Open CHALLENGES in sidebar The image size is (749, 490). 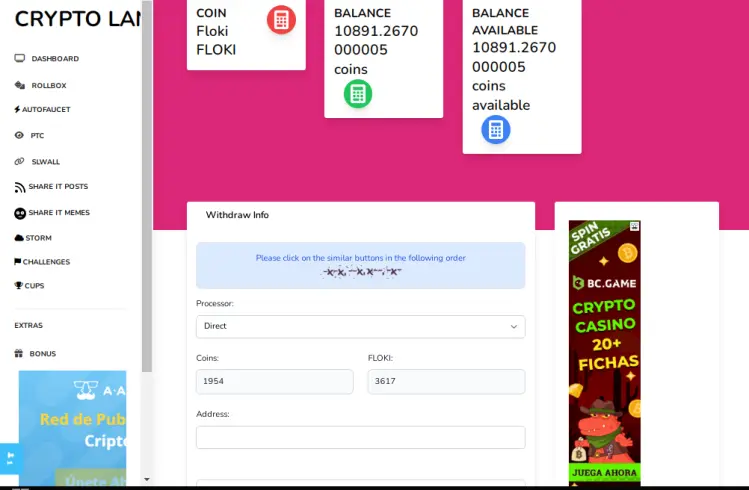(46, 262)
